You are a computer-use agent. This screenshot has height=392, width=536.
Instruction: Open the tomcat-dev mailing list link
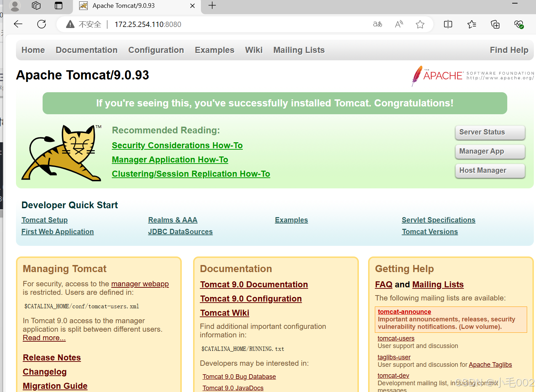tap(393, 376)
